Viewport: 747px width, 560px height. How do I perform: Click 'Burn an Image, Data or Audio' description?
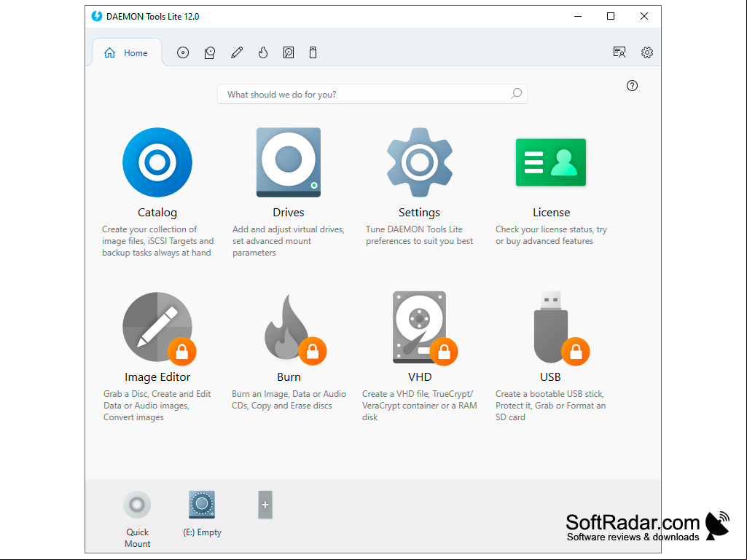click(x=289, y=400)
